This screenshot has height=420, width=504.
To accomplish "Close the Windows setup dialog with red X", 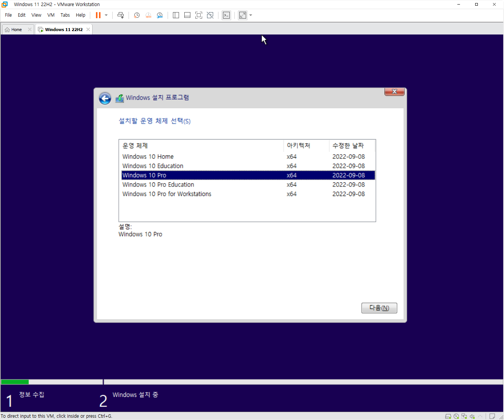I will (x=394, y=92).
